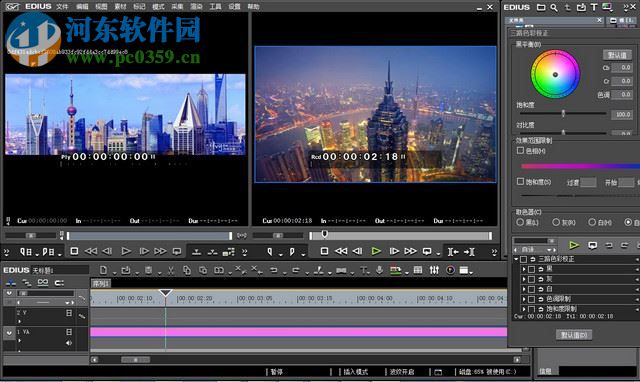Screen dimensions: 640x382
Task: Click the copy icon on timeline toolbar
Action: [x=187, y=270]
